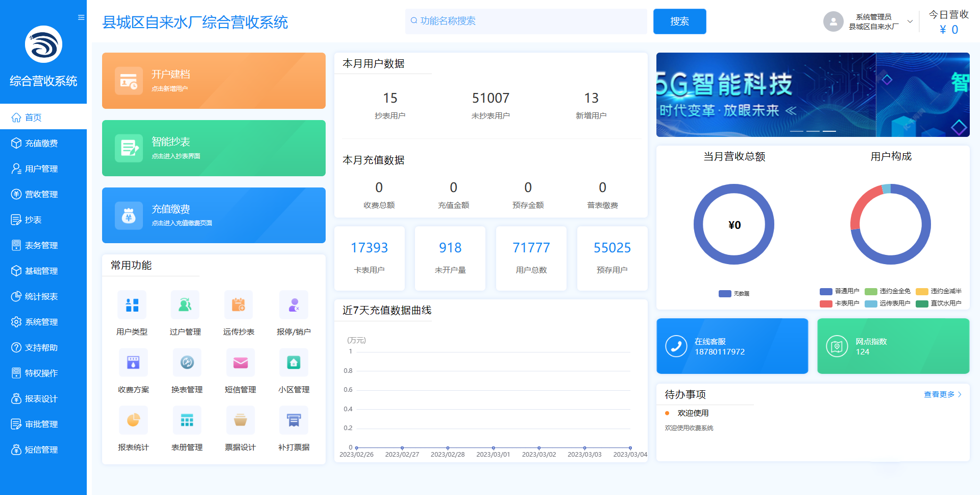Click the 报表统计 pie chart icon
Viewport: 980px width, 495px height.
click(x=133, y=420)
